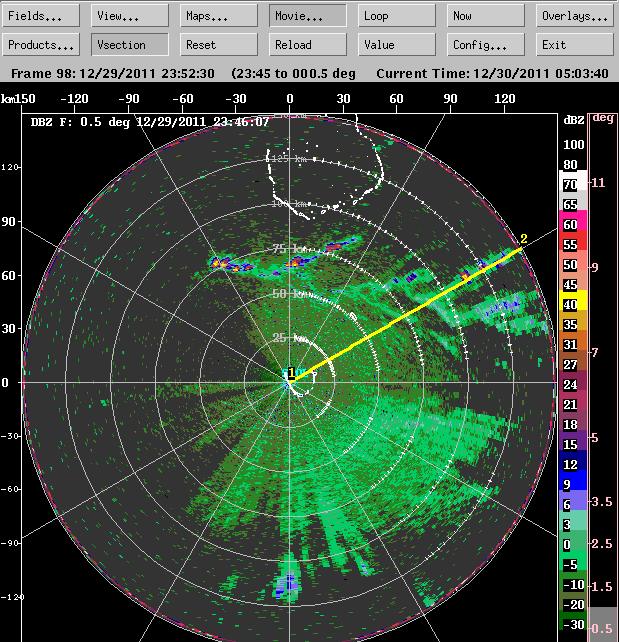
Task: Select the 11 deg elevation tick
Action: [x=598, y=182]
